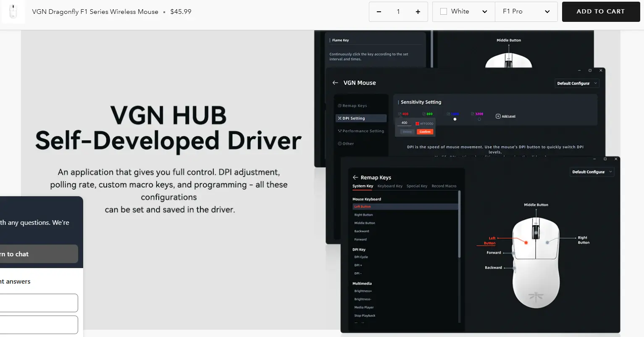
Task: Click the Sensitivity Setting heading
Action: point(421,102)
